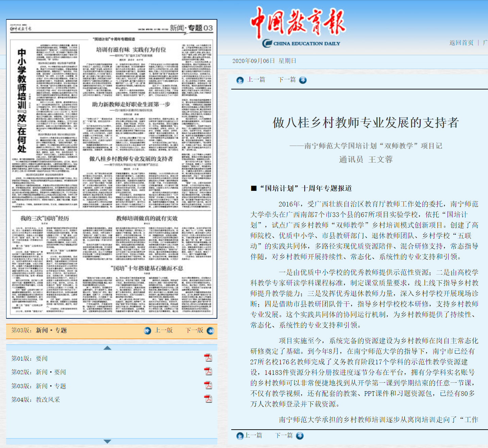Open article 教师培训做真的就有实效 on thumbnail
Image resolution: width=488 pixels, height=448 pixels.
pyautogui.click(x=147, y=218)
